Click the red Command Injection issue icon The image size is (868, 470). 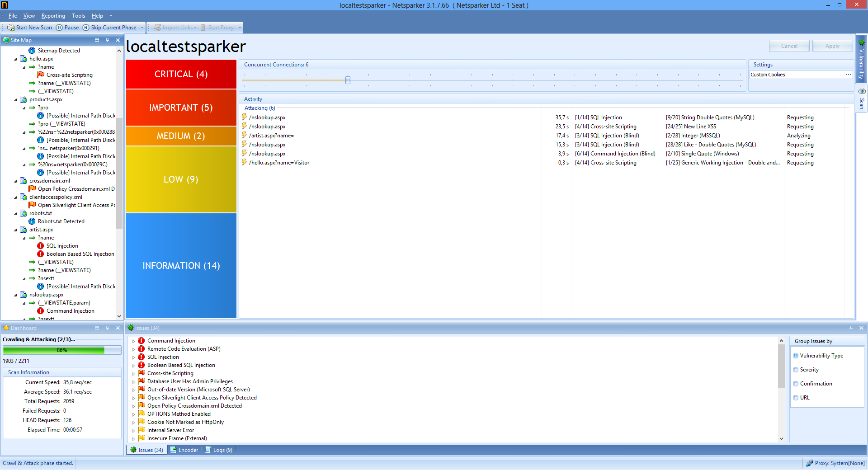pos(142,341)
